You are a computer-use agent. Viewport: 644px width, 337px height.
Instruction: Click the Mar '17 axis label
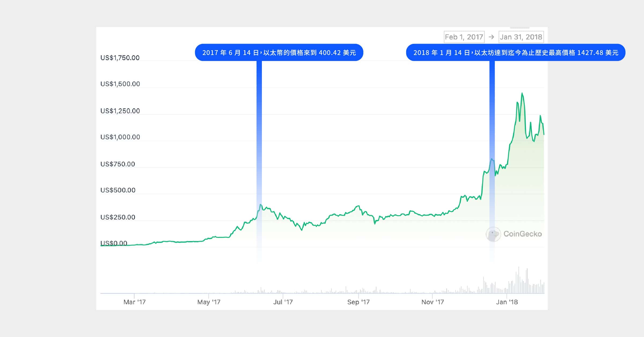[134, 302]
